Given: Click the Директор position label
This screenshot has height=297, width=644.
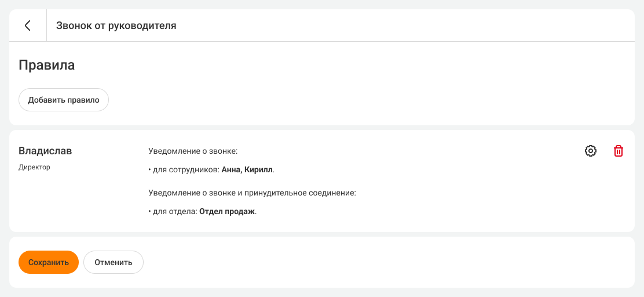Looking at the screenshot, I should coord(35,167).
